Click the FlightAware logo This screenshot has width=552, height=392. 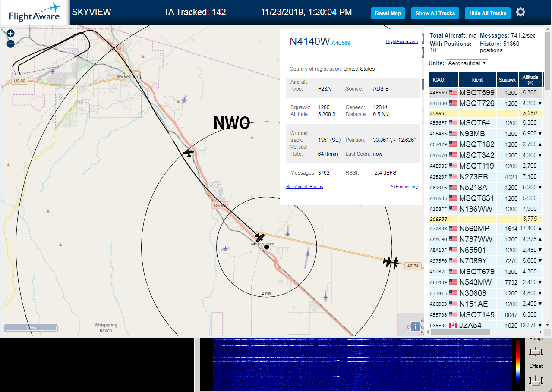[35, 13]
